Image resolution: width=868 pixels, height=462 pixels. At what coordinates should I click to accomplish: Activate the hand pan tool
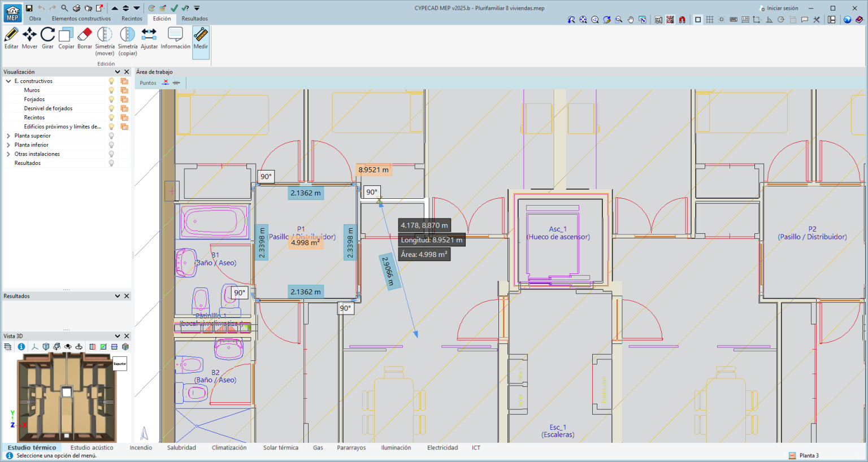[631, 19]
